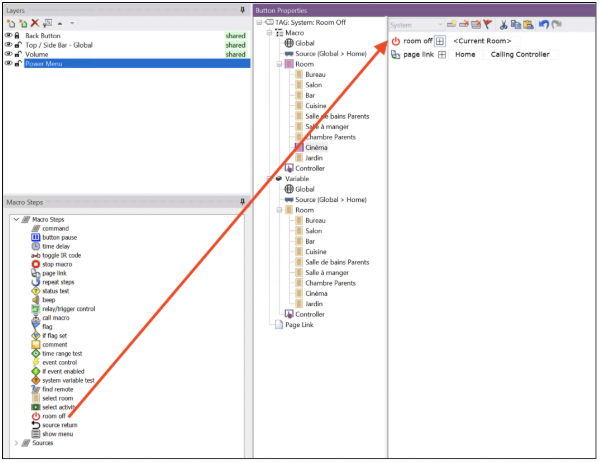Click the delete layer red X icon

coord(36,21)
